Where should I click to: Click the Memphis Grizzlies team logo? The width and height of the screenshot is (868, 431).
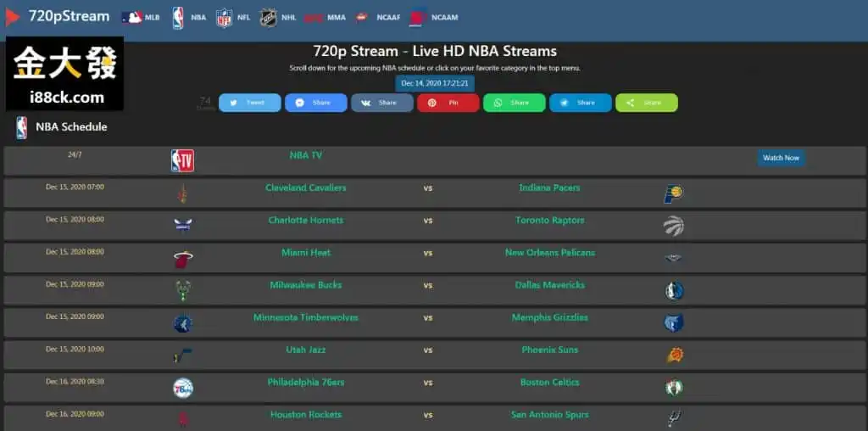pos(674,323)
